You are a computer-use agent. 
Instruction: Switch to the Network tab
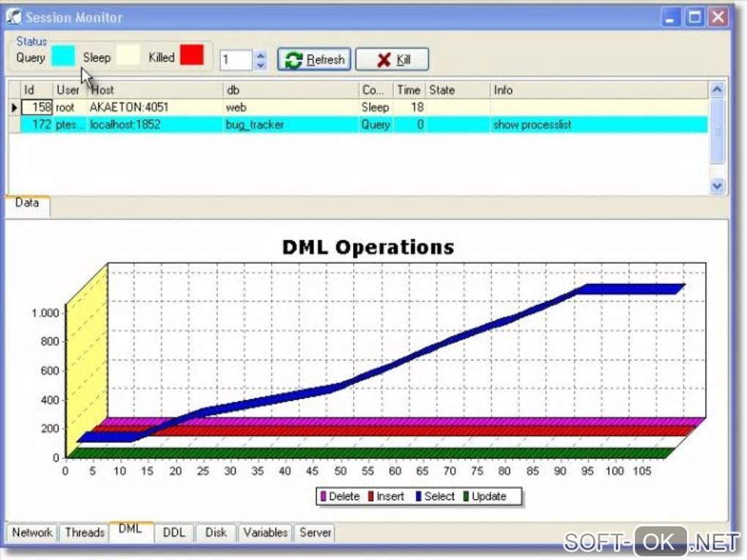click(32, 532)
